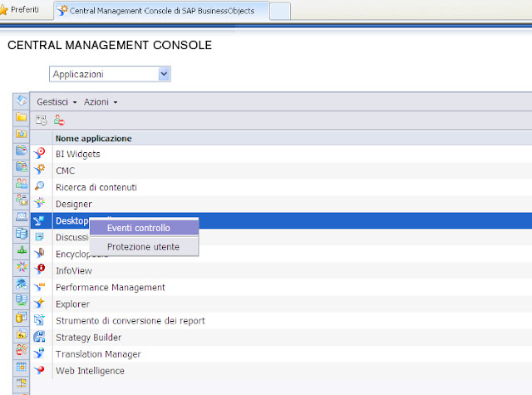
Task: Click the Encyclopedia application icon
Action: click(x=40, y=253)
